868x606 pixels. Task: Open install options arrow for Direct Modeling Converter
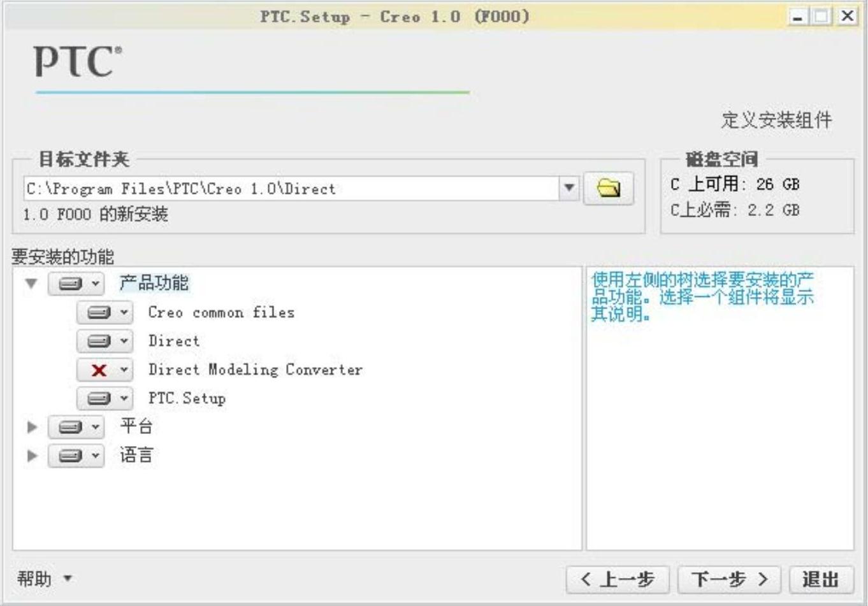[124, 370]
